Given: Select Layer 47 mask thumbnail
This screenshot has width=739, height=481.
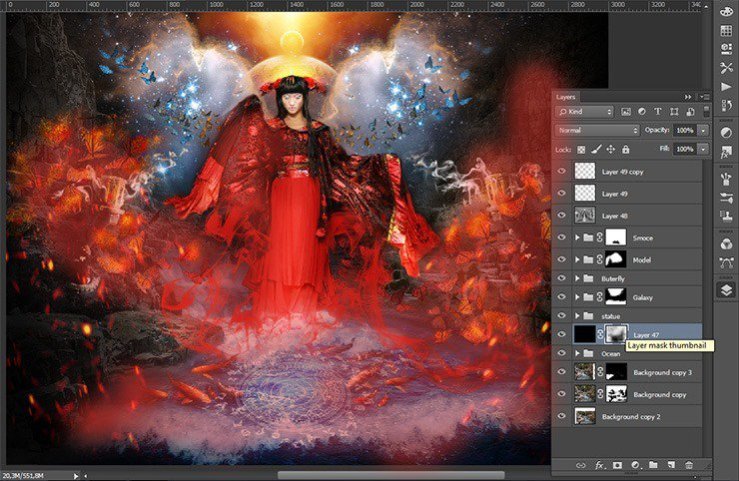Looking at the screenshot, I should point(616,334).
